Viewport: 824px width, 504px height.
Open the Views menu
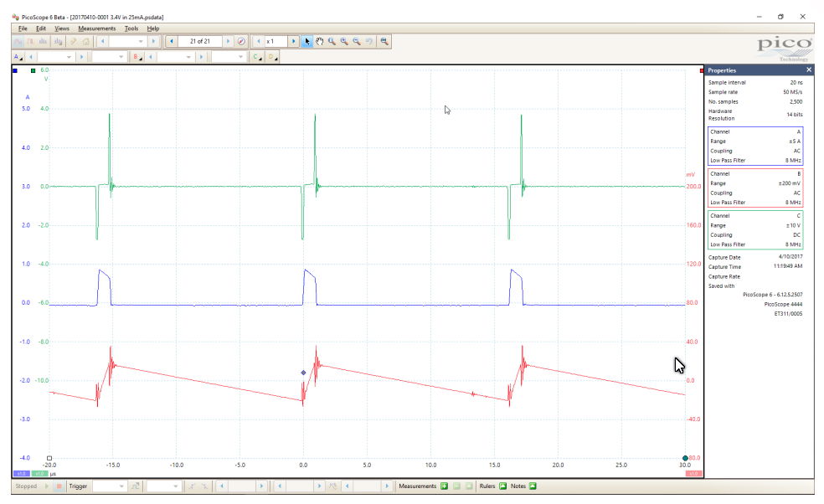tap(62, 28)
